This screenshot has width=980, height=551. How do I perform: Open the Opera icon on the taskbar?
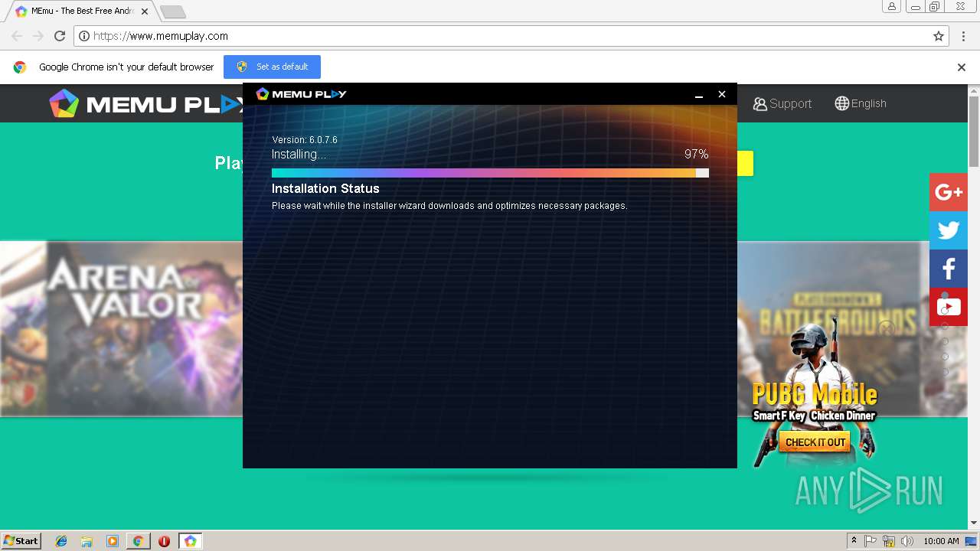(164, 541)
